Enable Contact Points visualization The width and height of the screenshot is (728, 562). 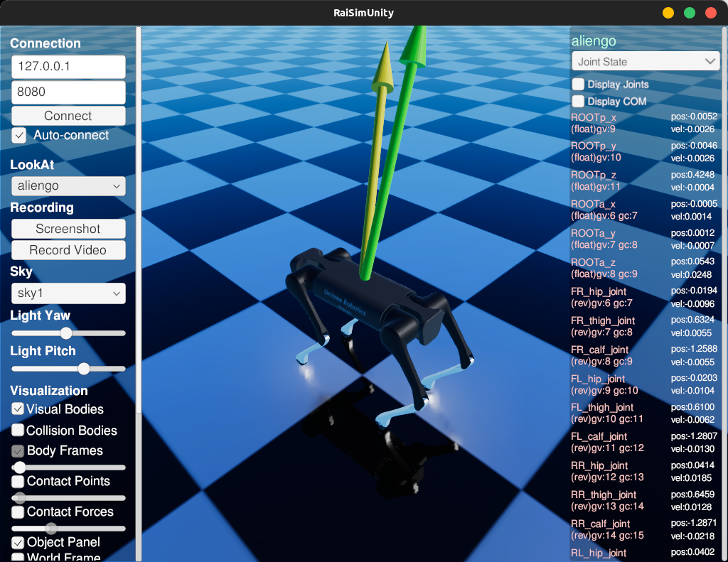tap(17, 481)
